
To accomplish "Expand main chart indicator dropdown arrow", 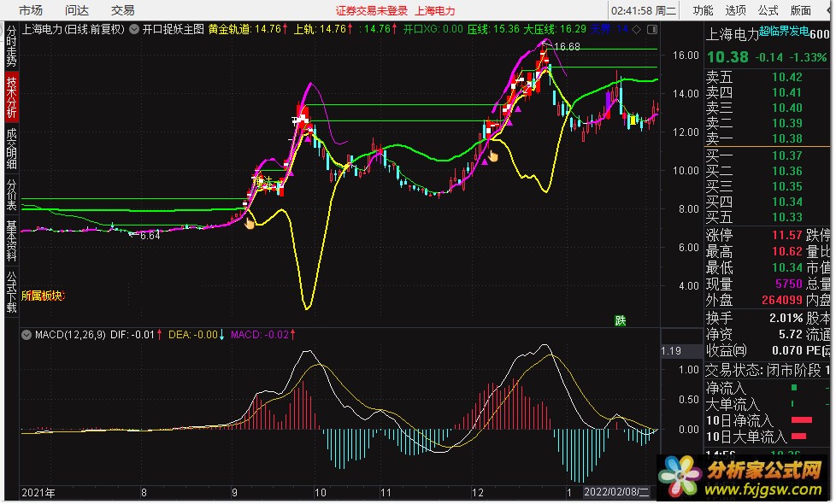I will [134, 29].
